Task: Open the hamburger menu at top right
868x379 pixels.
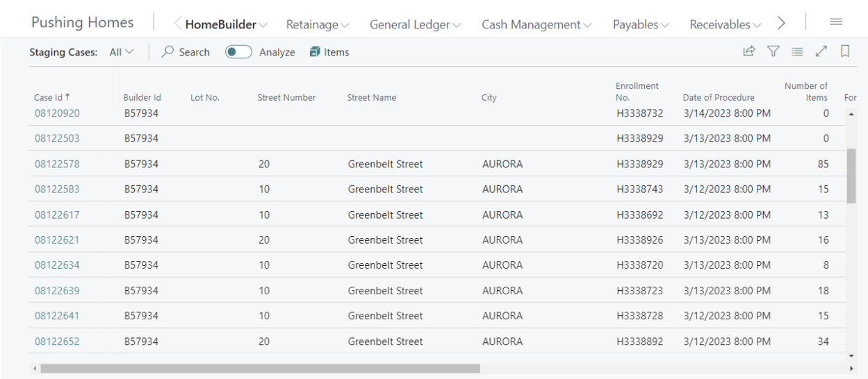Action: (837, 23)
